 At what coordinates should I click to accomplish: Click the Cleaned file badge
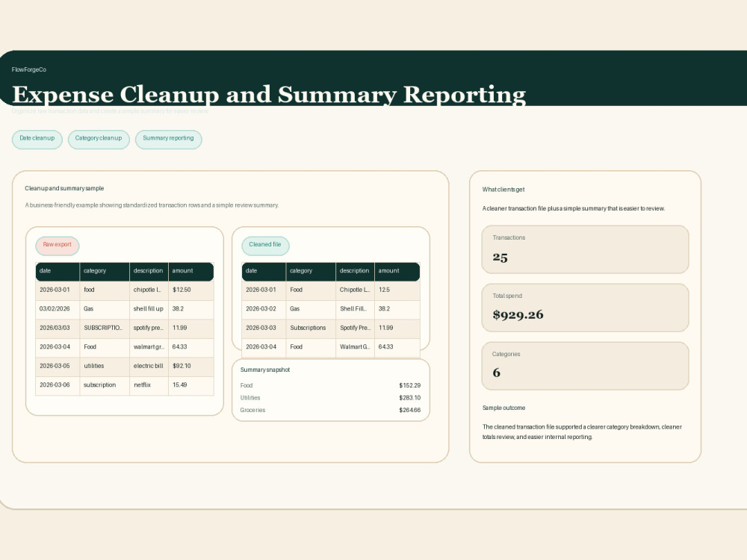coord(265,245)
